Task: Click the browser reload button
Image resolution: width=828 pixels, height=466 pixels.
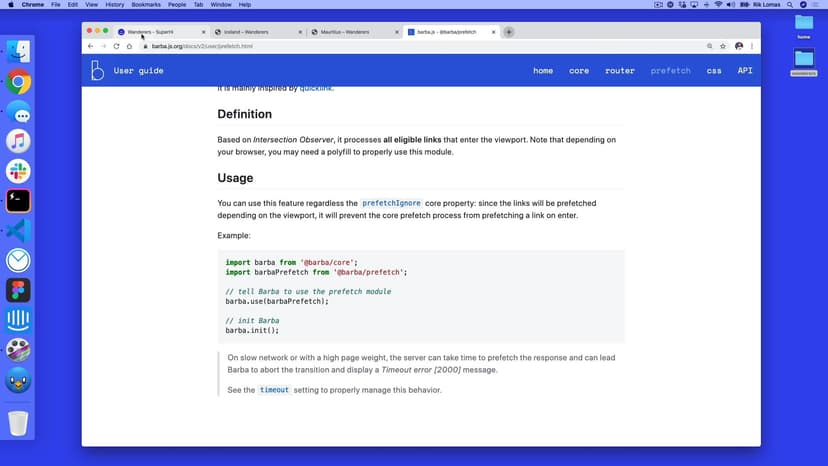Action: click(116, 46)
